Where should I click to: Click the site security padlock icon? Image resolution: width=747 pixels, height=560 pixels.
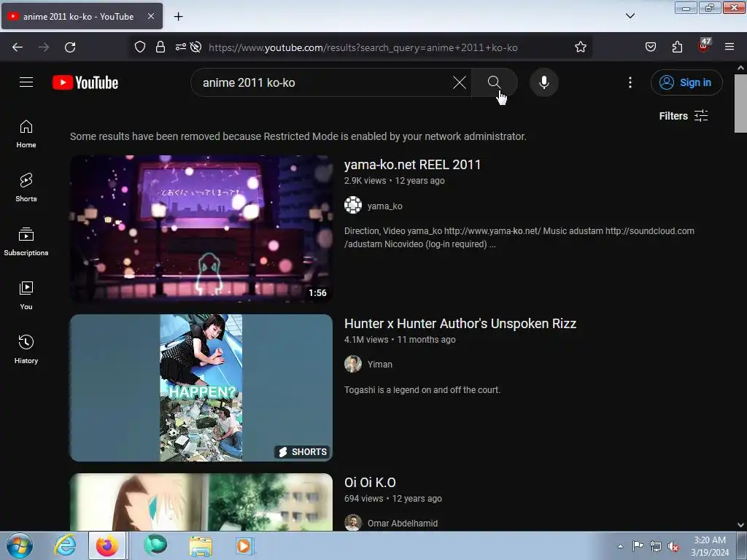click(160, 47)
